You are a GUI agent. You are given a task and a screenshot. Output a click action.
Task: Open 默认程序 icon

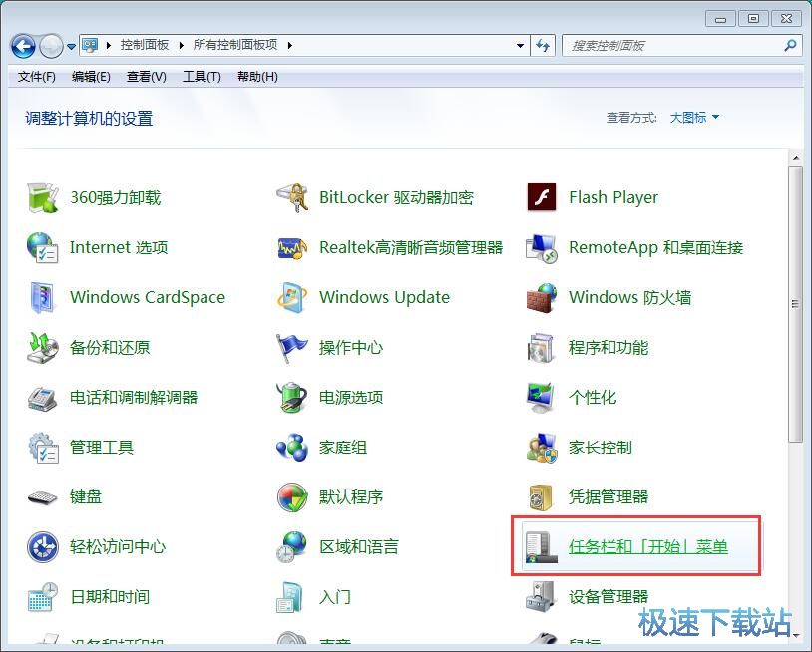[x=292, y=497]
